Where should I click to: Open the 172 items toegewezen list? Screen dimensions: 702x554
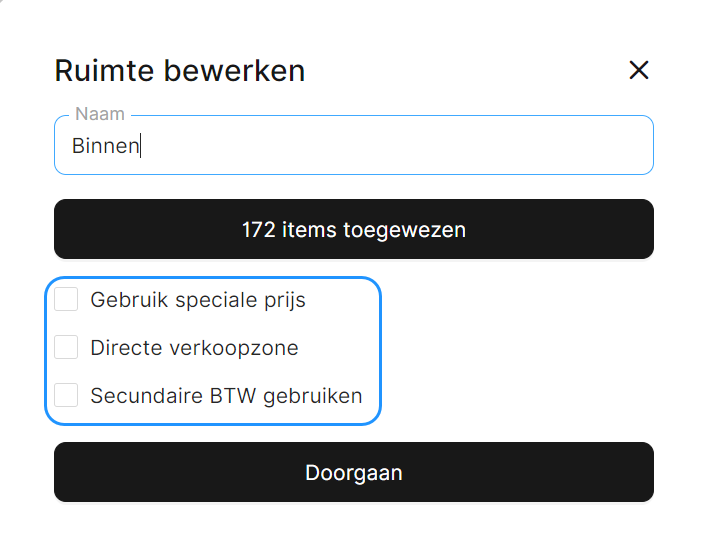pyautogui.click(x=353, y=230)
